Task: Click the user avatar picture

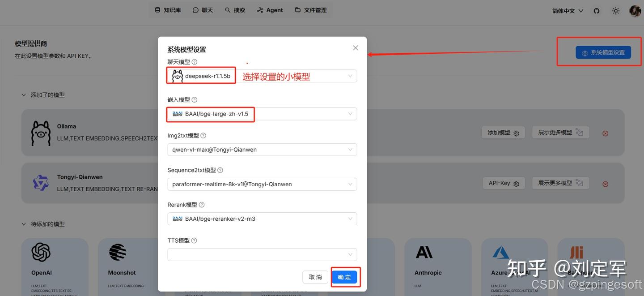Action: 635,11
